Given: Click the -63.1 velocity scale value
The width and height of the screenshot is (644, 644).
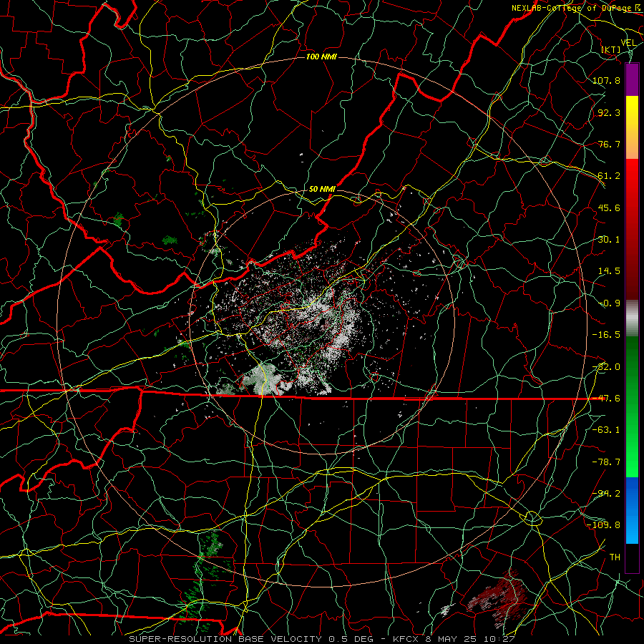Looking at the screenshot, I should 606,430.
